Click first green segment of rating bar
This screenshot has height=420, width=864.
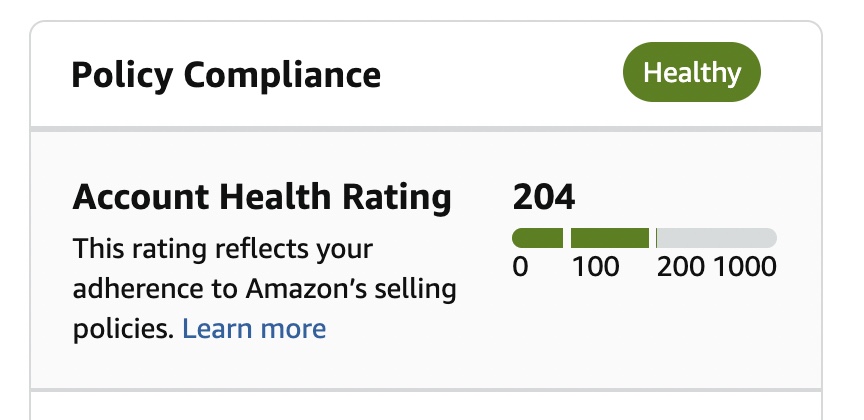(x=537, y=238)
